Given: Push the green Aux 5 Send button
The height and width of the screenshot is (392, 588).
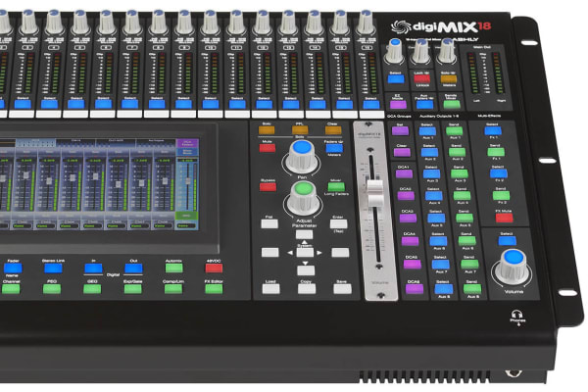Looking at the screenshot, I should tap(465, 218).
